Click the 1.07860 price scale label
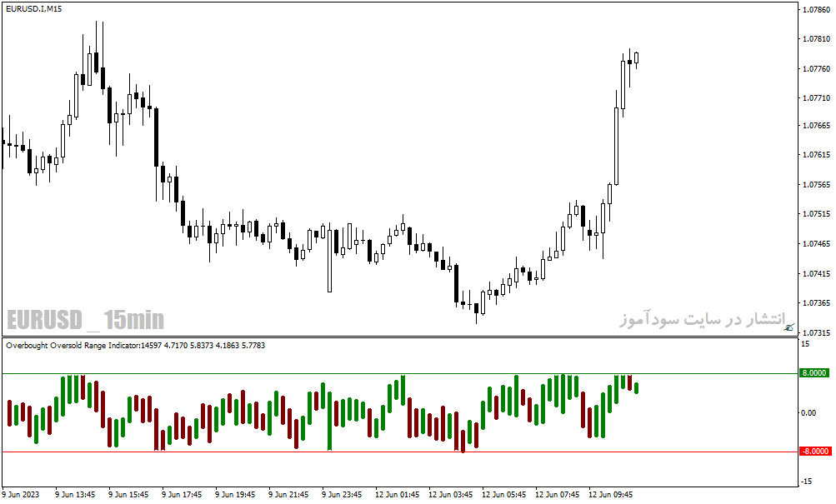This screenshot has width=836, height=504. 816,9
